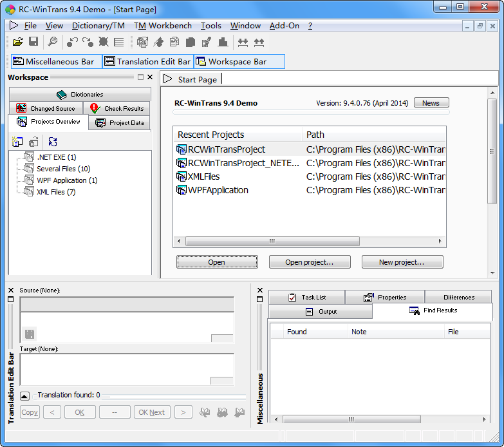Close the Translation Edit Bar panel
Viewport: 504px width, 447px height.
(10, 290)
